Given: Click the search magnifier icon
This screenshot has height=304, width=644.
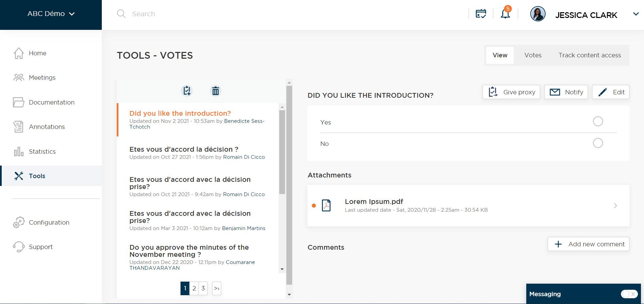Looking at the screenshot, I should pos(121,14).
